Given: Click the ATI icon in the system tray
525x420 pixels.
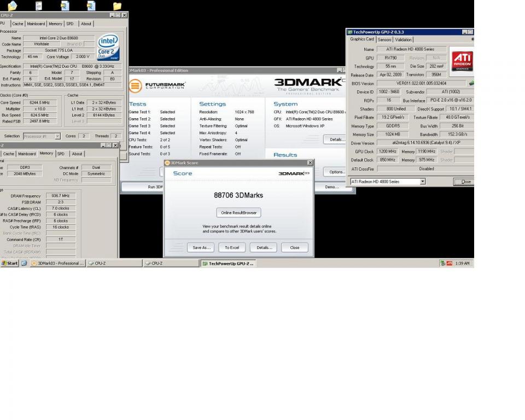Looking at the screenshot, I should [450, 264].
